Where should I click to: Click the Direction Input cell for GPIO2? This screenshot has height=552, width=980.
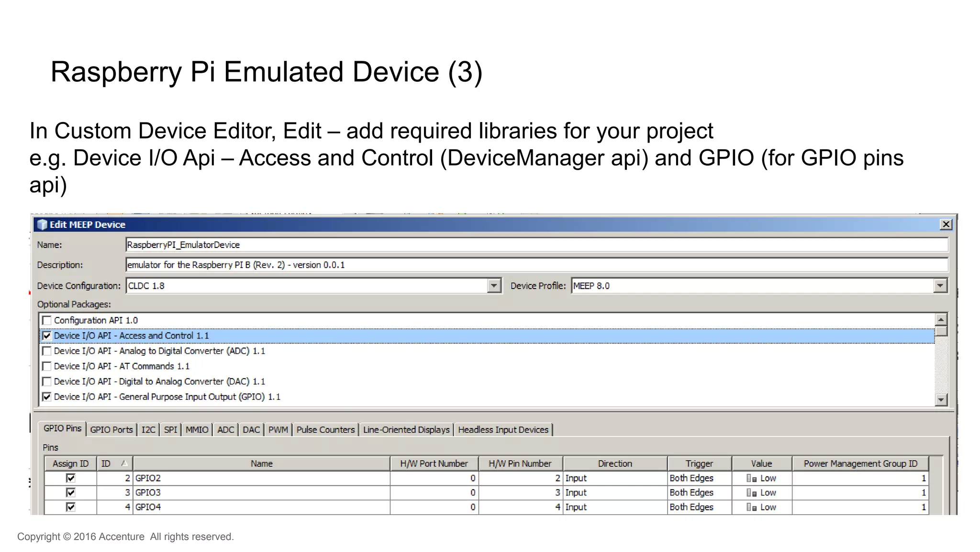click(x=615, y=478)
